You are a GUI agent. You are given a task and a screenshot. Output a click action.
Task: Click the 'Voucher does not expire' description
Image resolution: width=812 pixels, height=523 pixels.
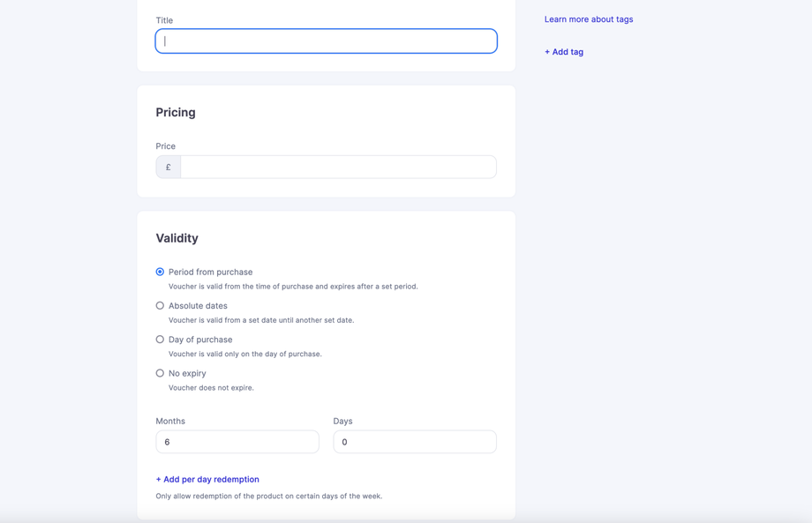(x=211, y=388)
